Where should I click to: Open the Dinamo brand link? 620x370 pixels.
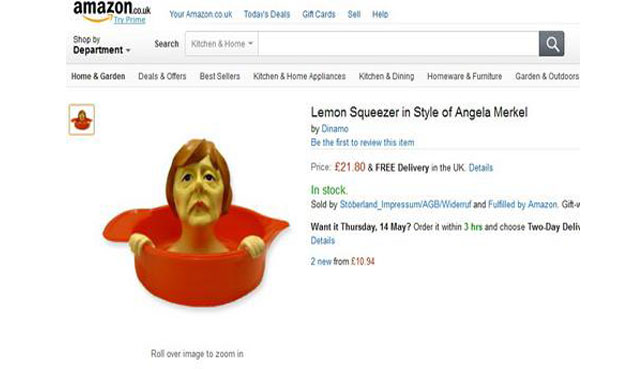(x=335, y=129)
